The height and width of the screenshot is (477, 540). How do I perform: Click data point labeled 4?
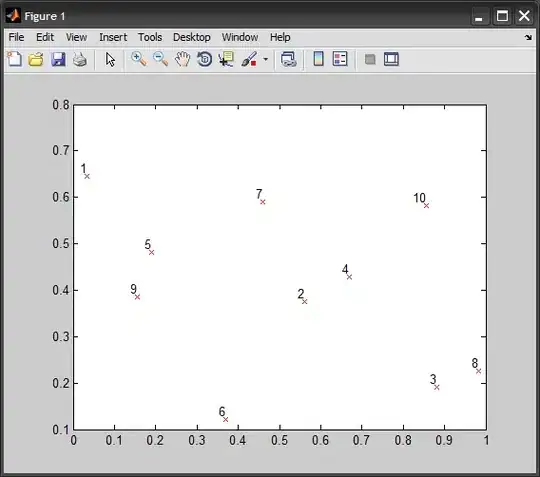(x=349, y=277)
